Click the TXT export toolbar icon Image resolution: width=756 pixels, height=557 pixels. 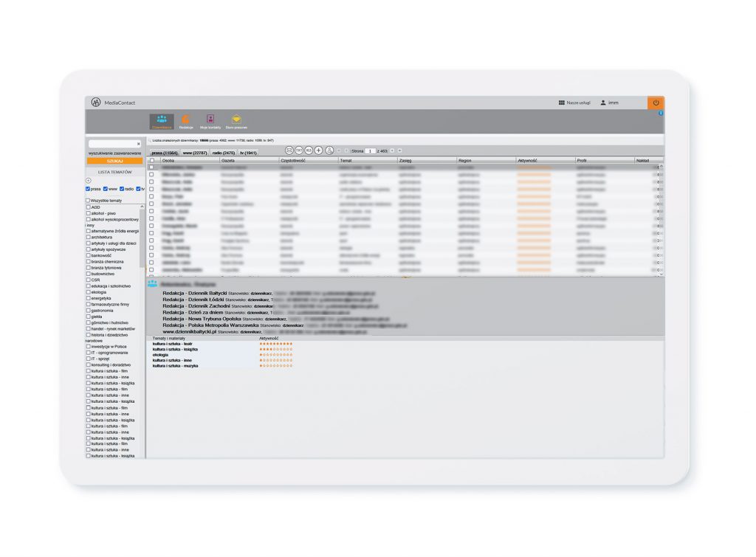point(299,151)
